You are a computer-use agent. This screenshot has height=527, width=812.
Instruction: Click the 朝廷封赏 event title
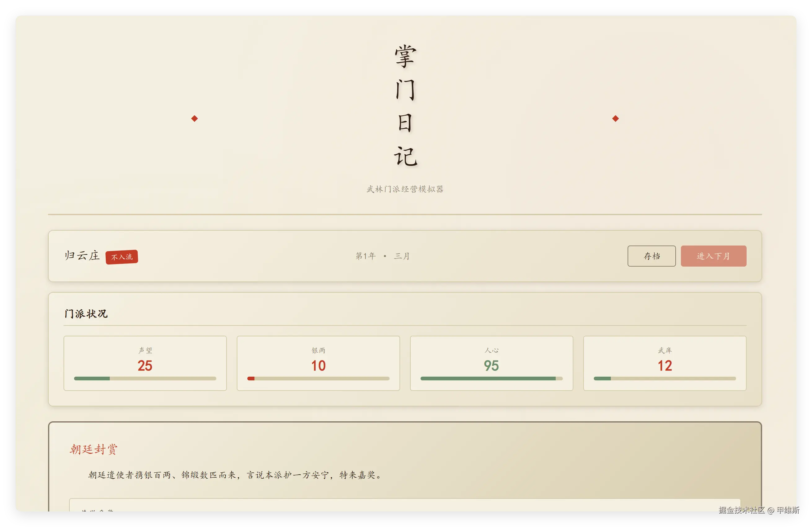pyautogui.click(x=94, y=449)
